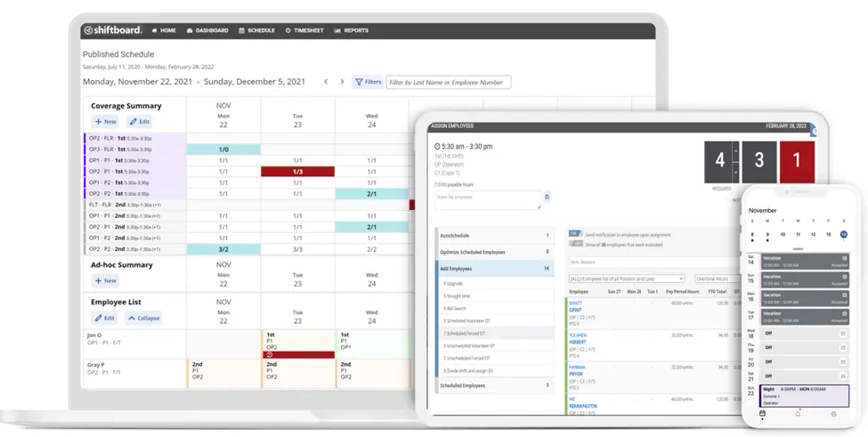This screenshot has width=868, height=437.
Task: Collapse the Employee List section
Action: [143, 318]
